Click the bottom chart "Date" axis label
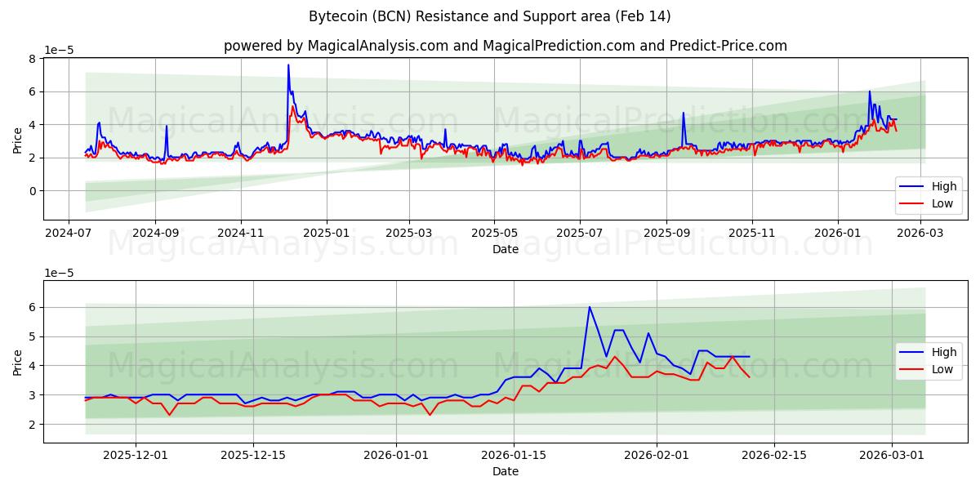The width and height of the screenshot is (980, 490). tap(505, 471)
